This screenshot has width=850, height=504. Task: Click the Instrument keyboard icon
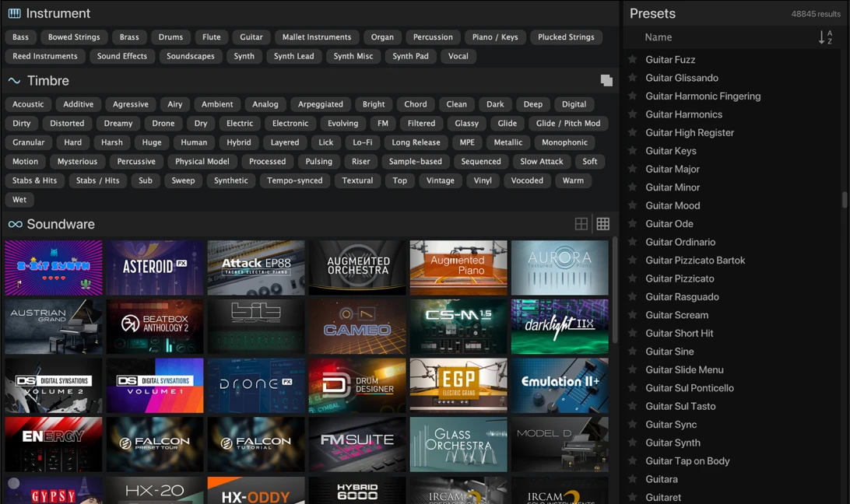tap(15, 13)
